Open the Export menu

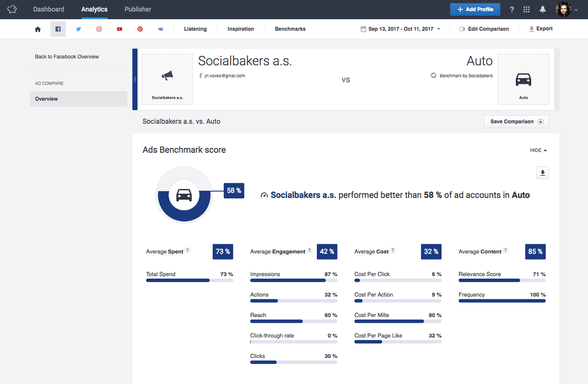point(541,29)
